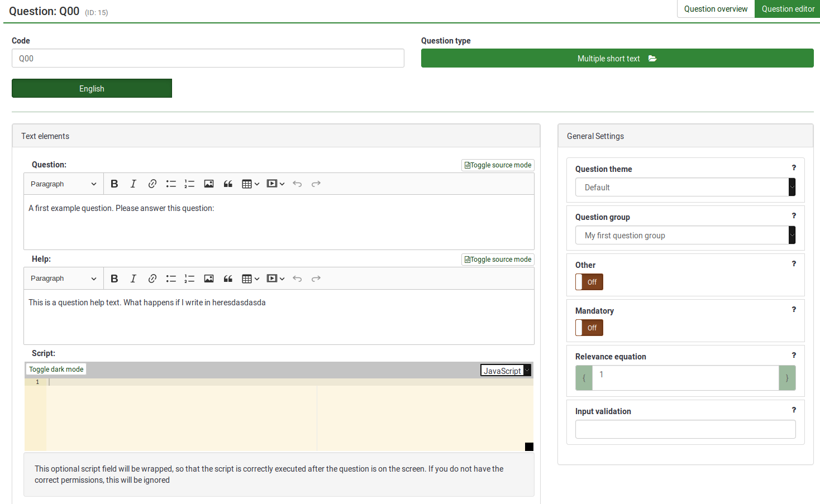Click the Input validation field

point(685,429)
